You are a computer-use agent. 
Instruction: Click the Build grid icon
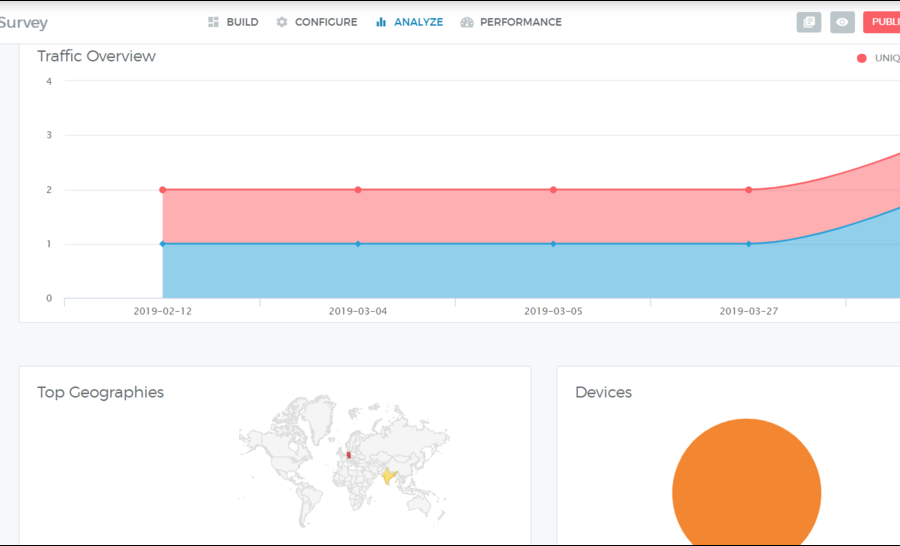tap(213, 22)
